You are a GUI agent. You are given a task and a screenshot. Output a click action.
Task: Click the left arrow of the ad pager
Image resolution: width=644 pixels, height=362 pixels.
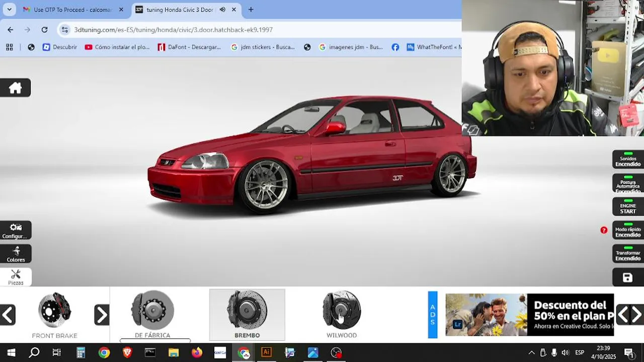coord(623,315)
